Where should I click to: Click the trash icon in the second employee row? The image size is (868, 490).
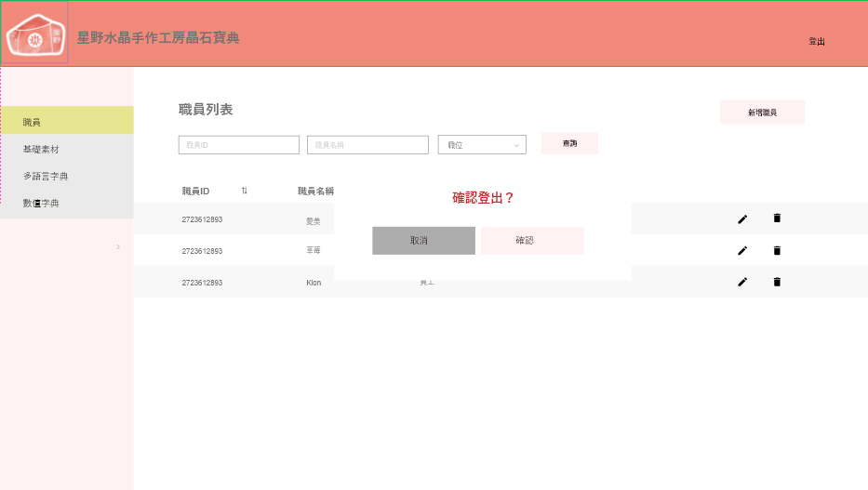777,250
